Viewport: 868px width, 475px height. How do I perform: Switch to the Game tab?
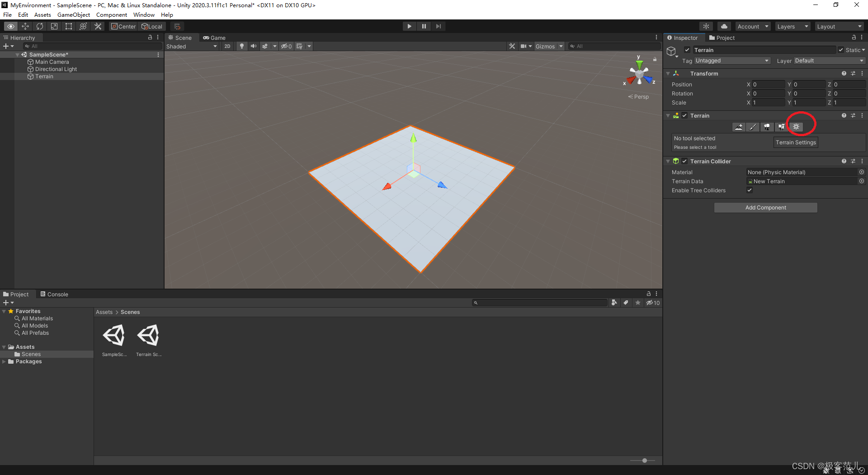click(214, 38)
